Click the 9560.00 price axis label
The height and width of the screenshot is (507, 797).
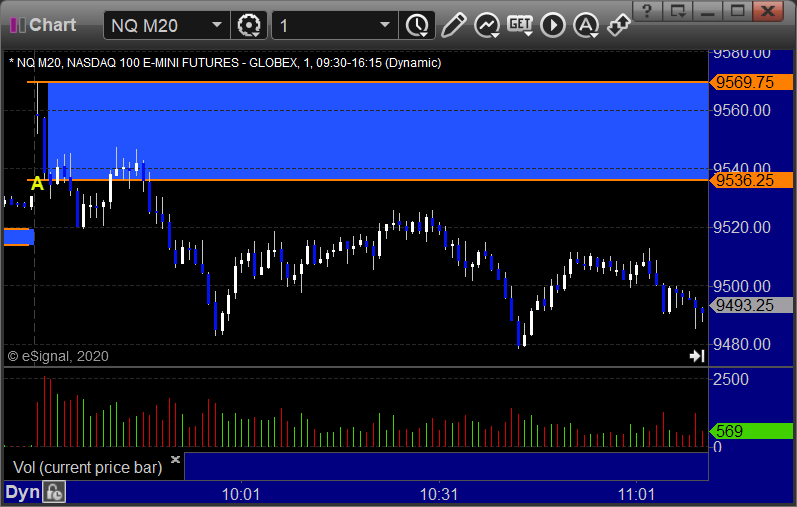coord(742,110)
